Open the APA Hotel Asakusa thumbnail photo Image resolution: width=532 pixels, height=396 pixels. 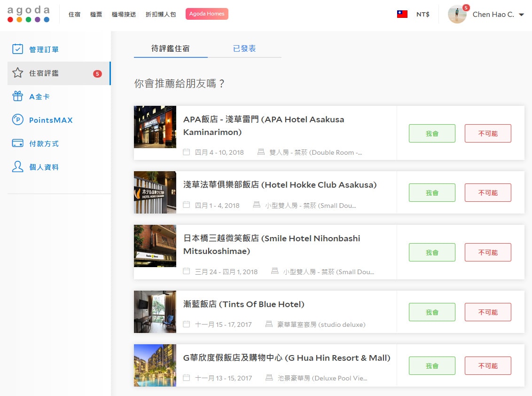155,127
